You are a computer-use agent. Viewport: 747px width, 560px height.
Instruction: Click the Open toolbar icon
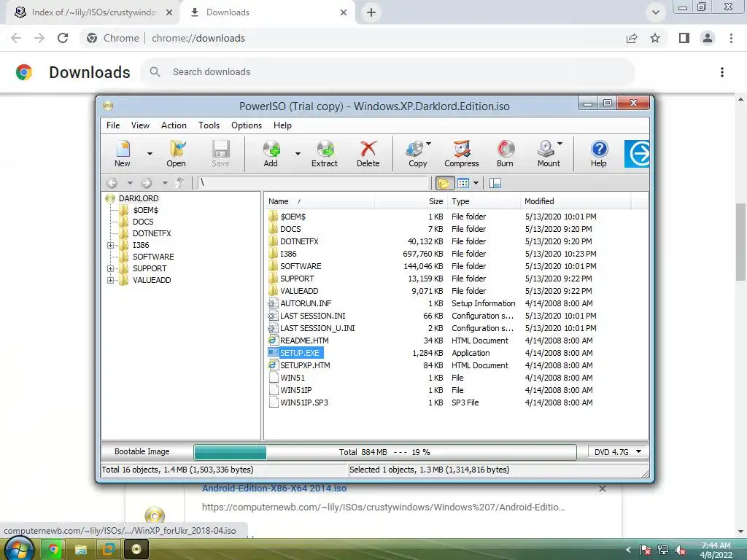176,153
